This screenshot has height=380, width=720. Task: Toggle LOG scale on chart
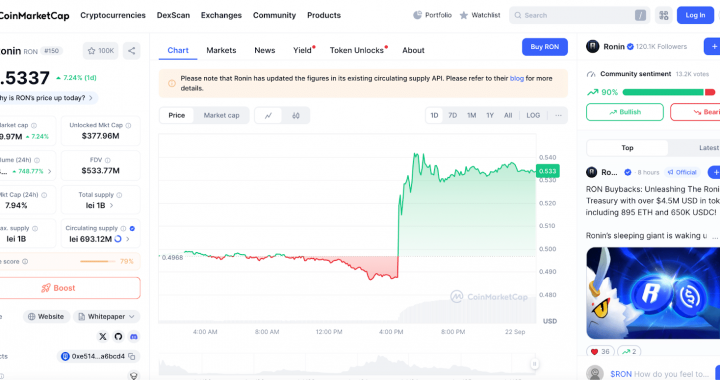(x=533, y=115)
